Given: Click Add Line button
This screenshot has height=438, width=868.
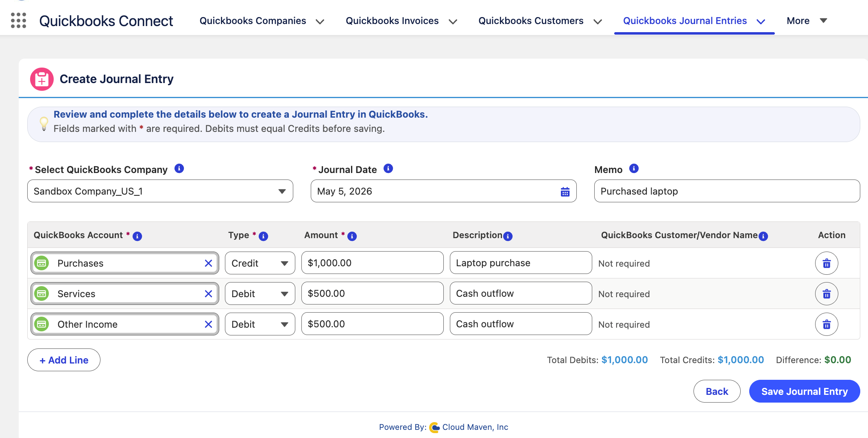Looking at the screenshot, I should 64,360.
